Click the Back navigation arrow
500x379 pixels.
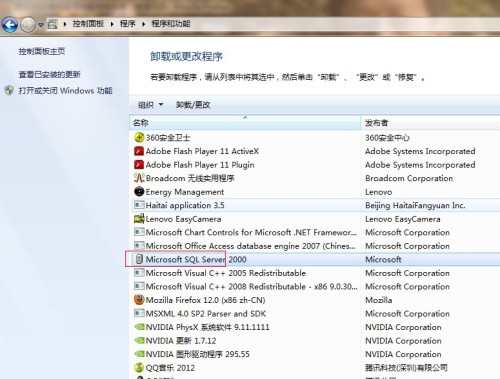tap(10, 25)
